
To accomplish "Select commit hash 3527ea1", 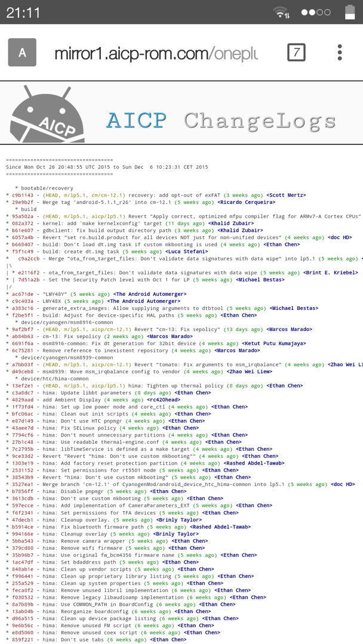I will [x=23, y=484].
